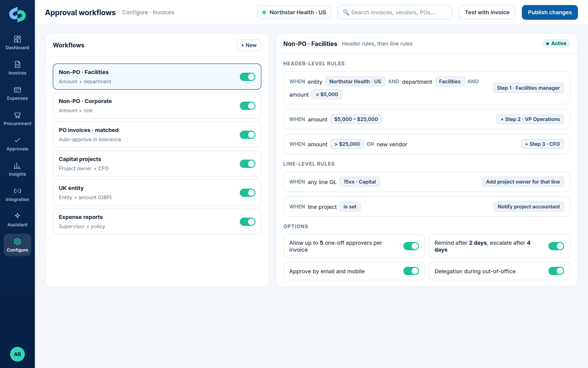Toggle the Capital projects workflow switch

(247, 164)
